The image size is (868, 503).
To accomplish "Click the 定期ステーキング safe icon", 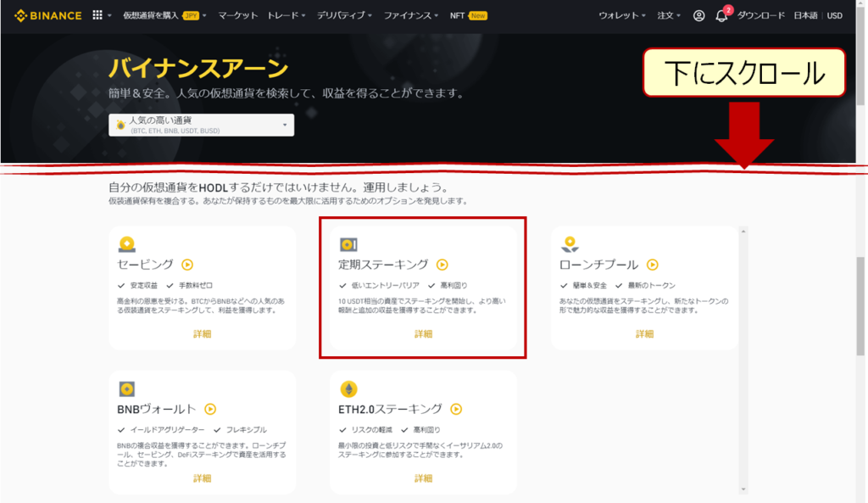I will pos(348,244).
